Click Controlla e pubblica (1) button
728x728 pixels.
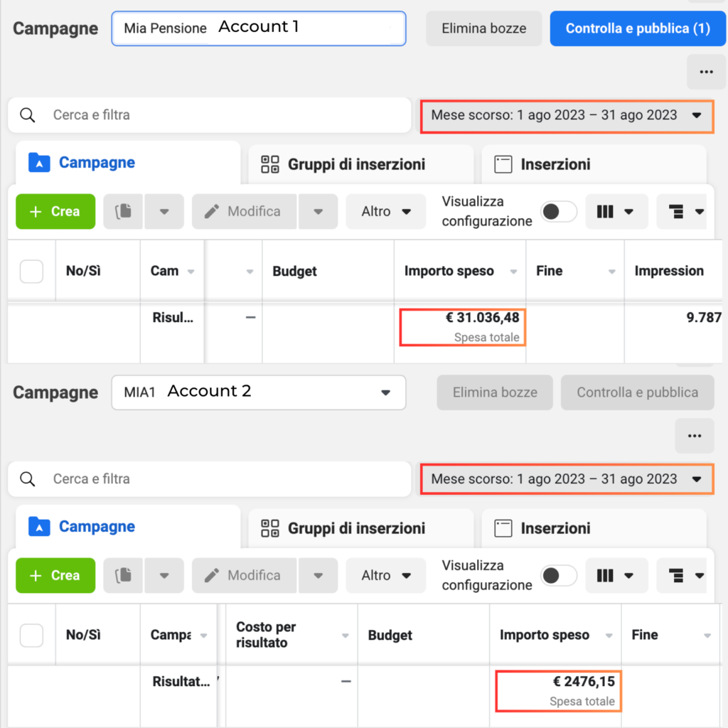pyautogui.click(x=638, y=28)
